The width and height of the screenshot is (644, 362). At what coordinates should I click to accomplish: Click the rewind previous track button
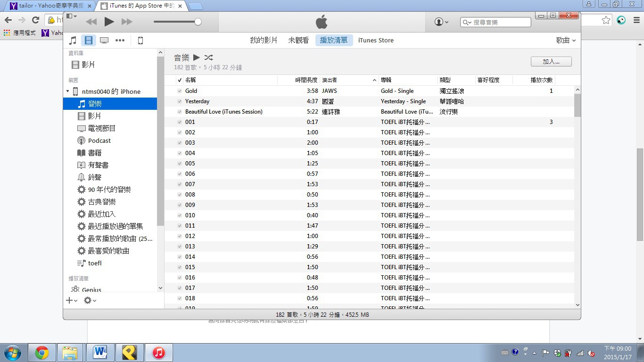pyautogui.click(x=91, y=22)
